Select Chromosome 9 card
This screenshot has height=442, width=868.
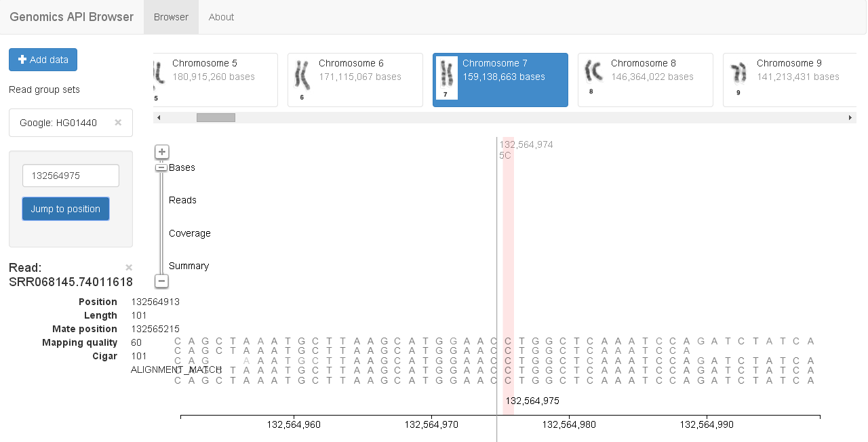click(x=790, y=80)
